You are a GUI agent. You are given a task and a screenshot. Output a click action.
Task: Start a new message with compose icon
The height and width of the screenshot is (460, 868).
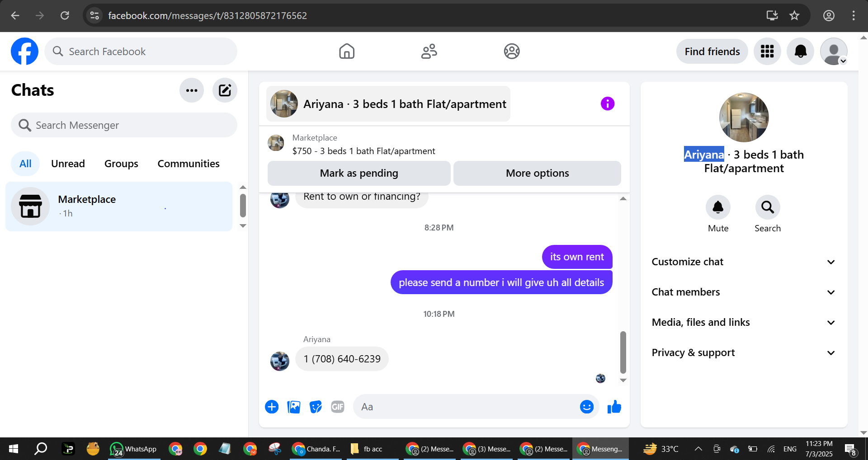225,90
